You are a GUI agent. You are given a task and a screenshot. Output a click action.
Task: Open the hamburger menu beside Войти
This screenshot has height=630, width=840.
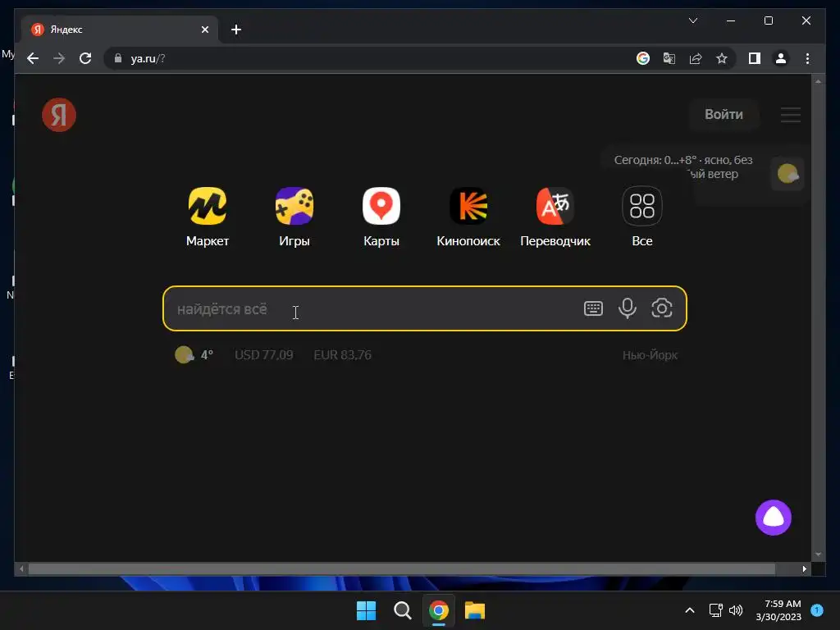pyautogui.click(x=791, y=115)
